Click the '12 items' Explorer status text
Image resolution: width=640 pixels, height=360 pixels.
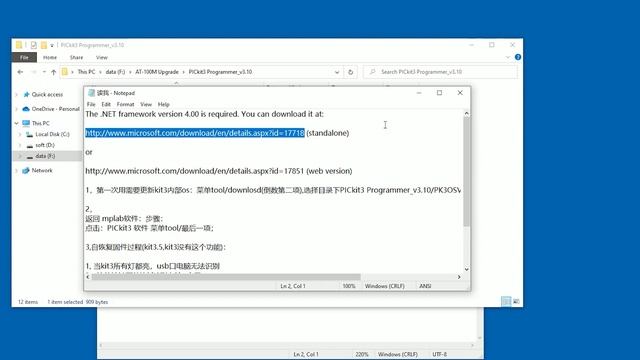28,302
